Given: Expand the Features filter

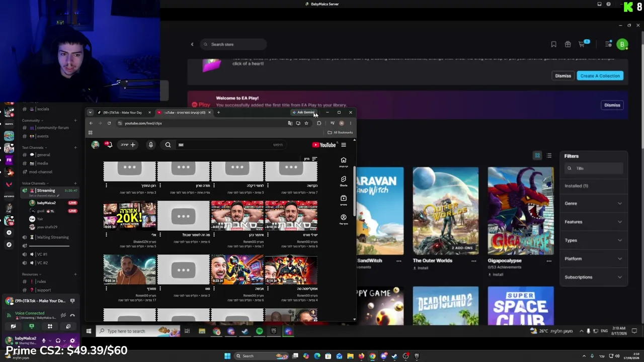Looking at the screenshot, I should click(594, 222).
